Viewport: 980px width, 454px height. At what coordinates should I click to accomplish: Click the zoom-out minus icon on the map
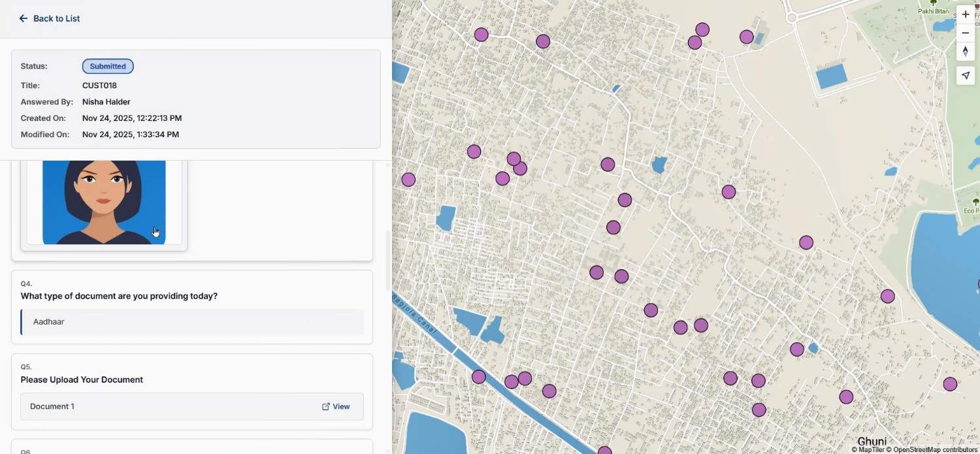click(x=966, y=33)
